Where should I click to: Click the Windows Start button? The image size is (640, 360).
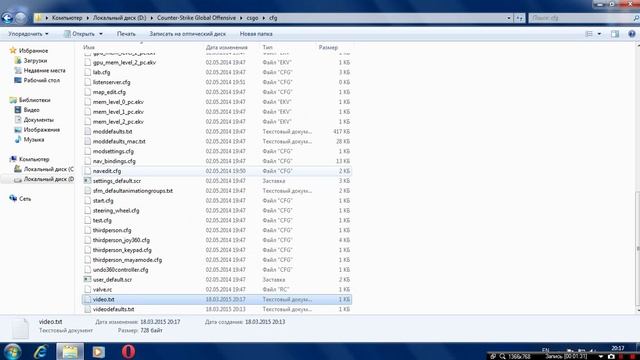click(x=12, y=351)
